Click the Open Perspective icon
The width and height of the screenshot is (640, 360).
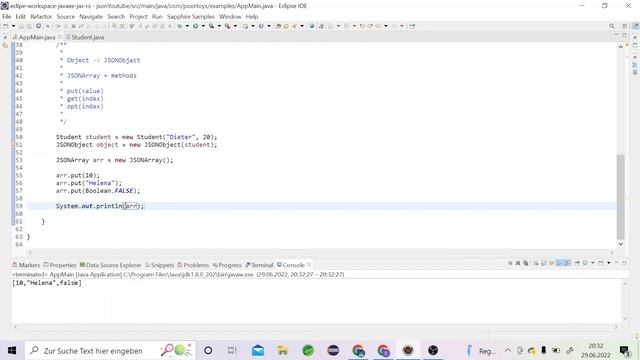pyautogui.click(x=624, y=26)
